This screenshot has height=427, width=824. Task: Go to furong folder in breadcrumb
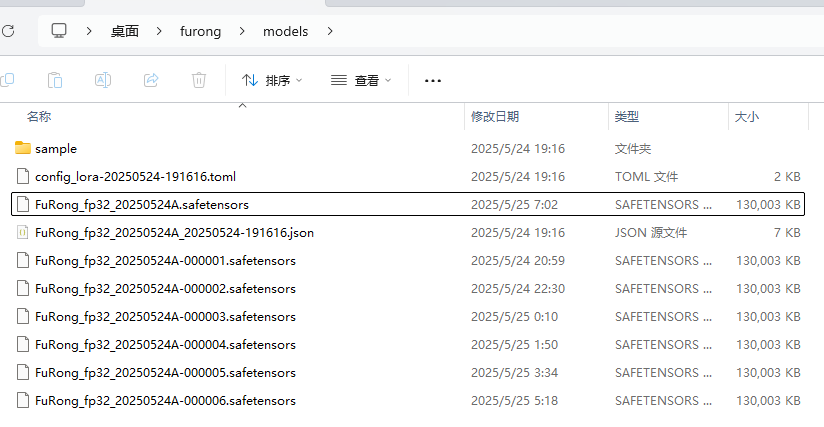tap(200, 31)
